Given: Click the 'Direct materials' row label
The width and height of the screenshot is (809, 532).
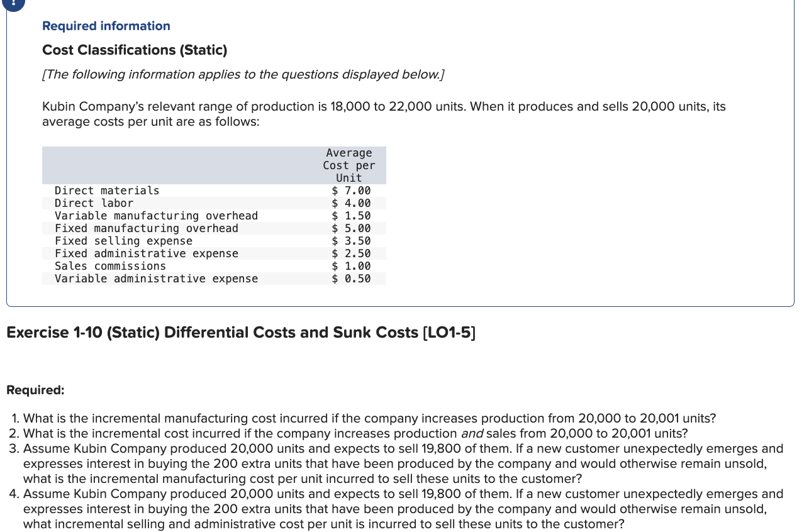Looking at the screenshot, I should (107, 191).
